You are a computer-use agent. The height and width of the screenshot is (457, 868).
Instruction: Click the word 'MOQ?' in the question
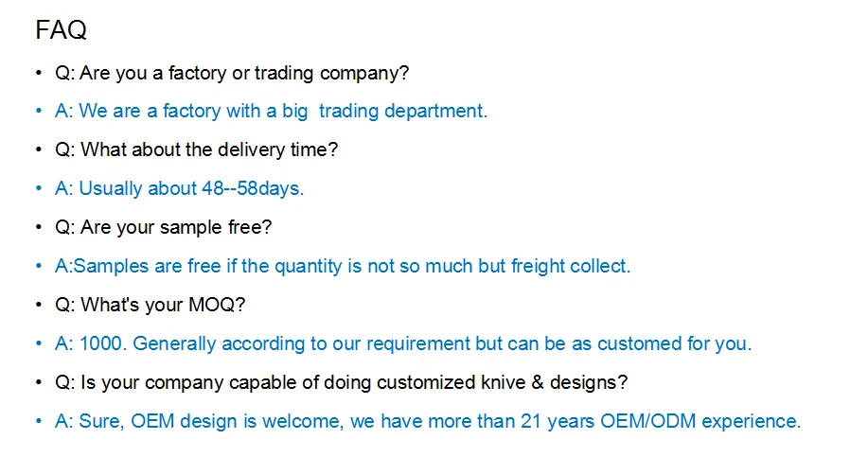217,305
